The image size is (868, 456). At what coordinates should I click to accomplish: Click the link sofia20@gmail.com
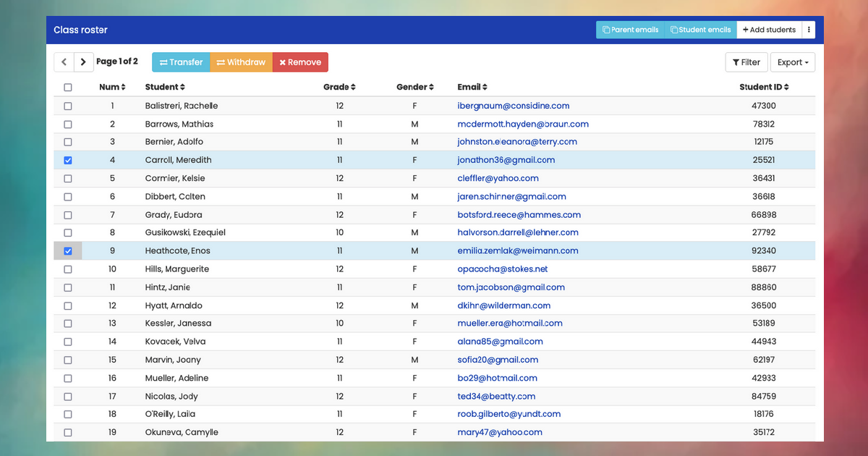[x=498, y=360]
